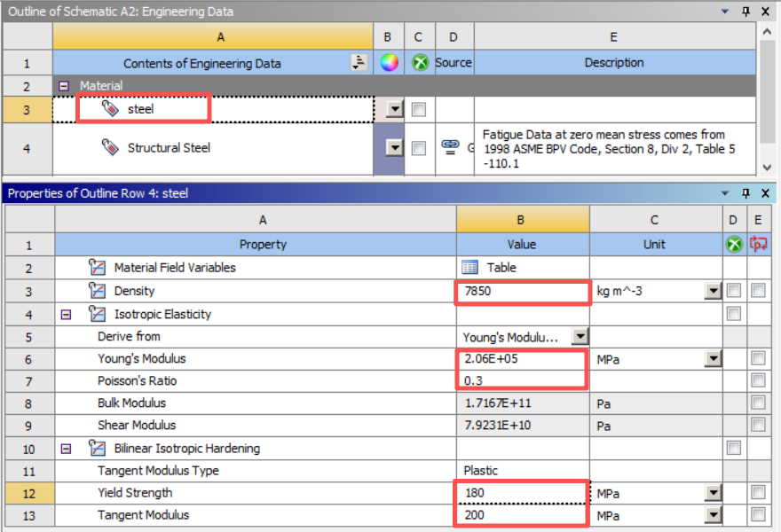Toggle the Tangent Modulus parameter checkbox
The height and width of the screenshot is (532, 781).
tap(758, 514)
